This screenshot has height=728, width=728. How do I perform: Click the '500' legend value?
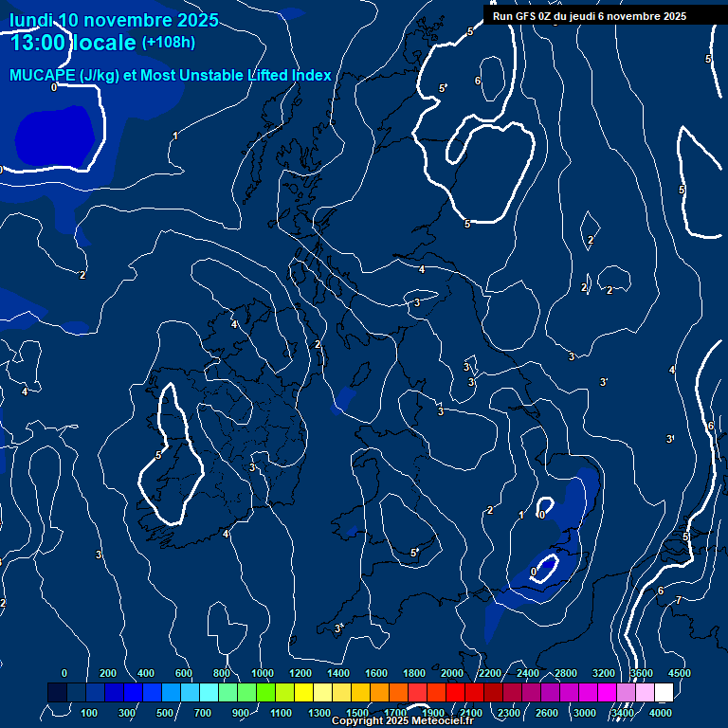pyautogui.click(x=165, y=713)
